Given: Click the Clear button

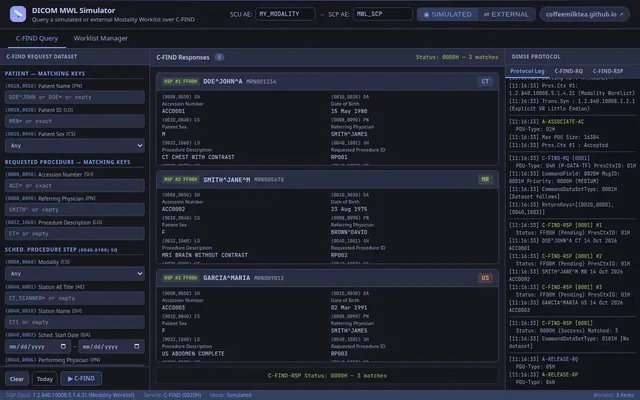Looking at the screenshot, I should point(17,379).
